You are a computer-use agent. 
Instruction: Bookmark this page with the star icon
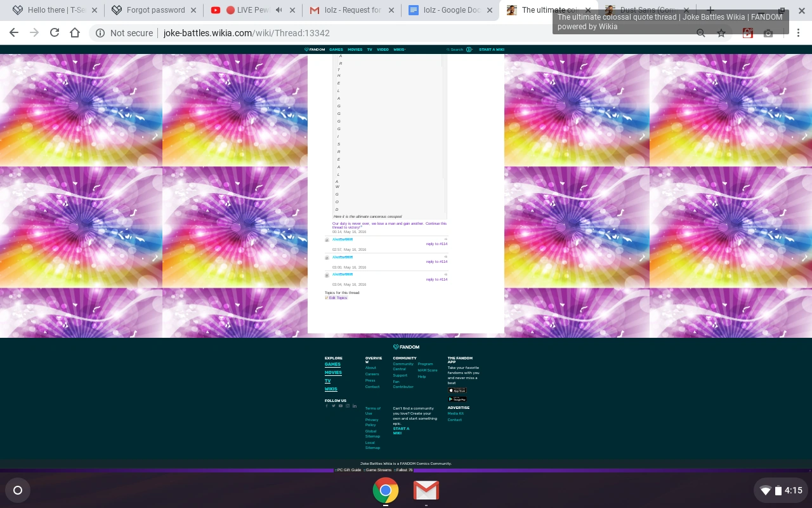click(721, 33)
